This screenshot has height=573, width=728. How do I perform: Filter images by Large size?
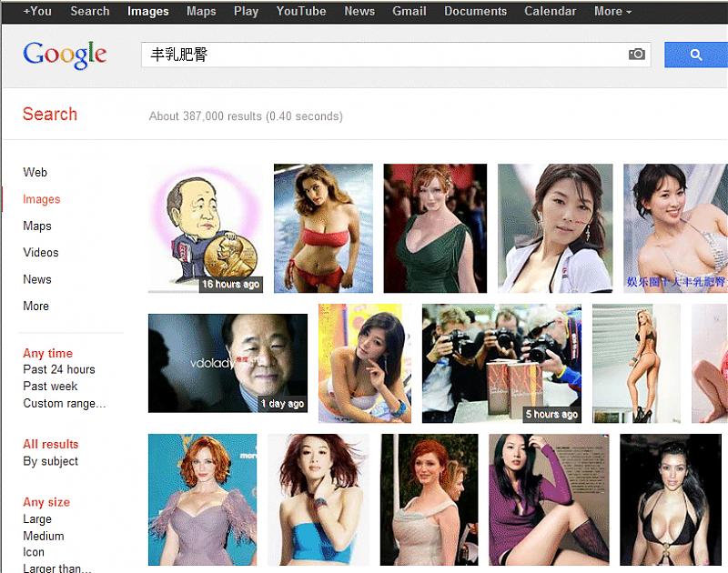(x=37, y=518)
